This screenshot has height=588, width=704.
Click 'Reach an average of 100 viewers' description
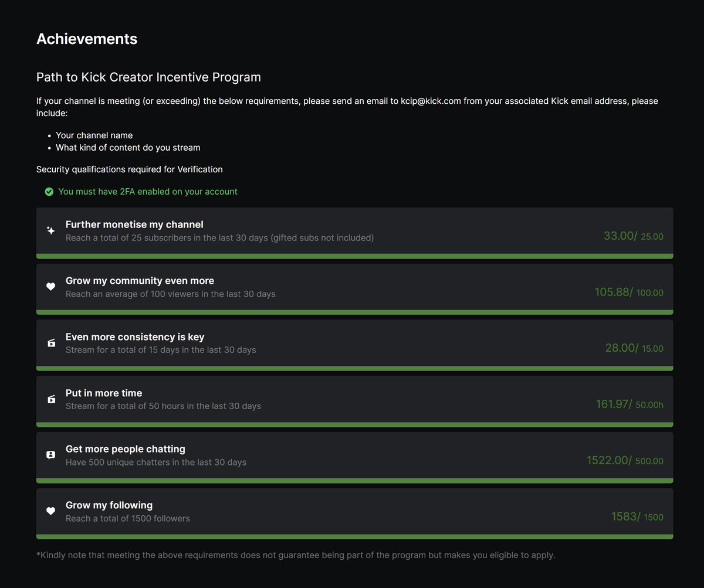(x=170, y=294)
